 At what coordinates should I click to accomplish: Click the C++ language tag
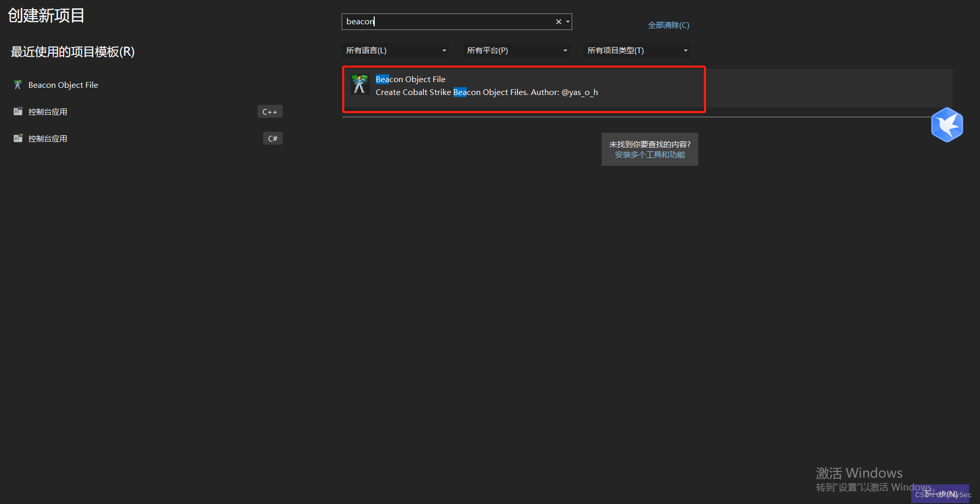click(x=270, y=112)
